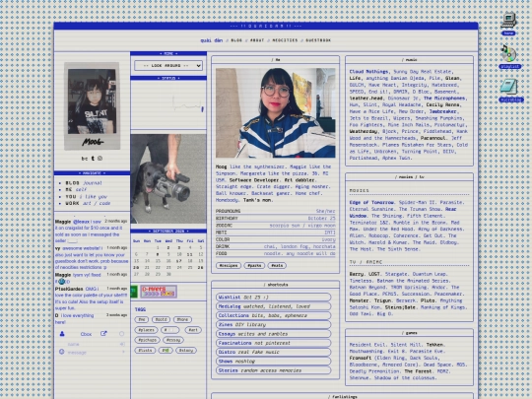
Task: Open quải đàn site title link
Action: (211, 40)
